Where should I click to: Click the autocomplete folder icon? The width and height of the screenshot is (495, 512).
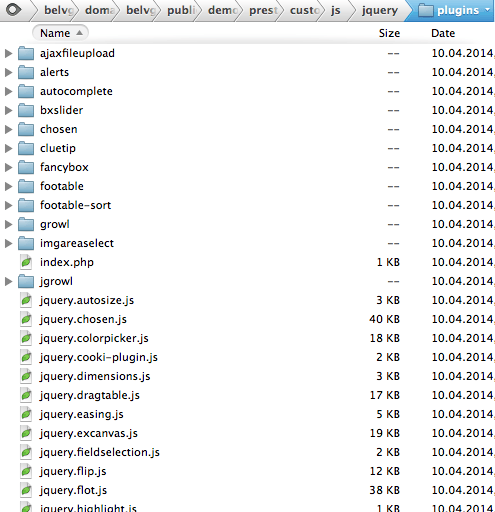[26, 91]
